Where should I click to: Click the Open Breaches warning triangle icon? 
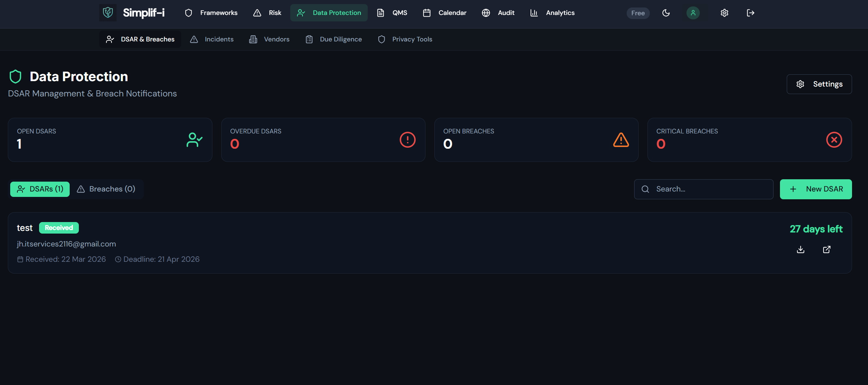click(621, 140)
